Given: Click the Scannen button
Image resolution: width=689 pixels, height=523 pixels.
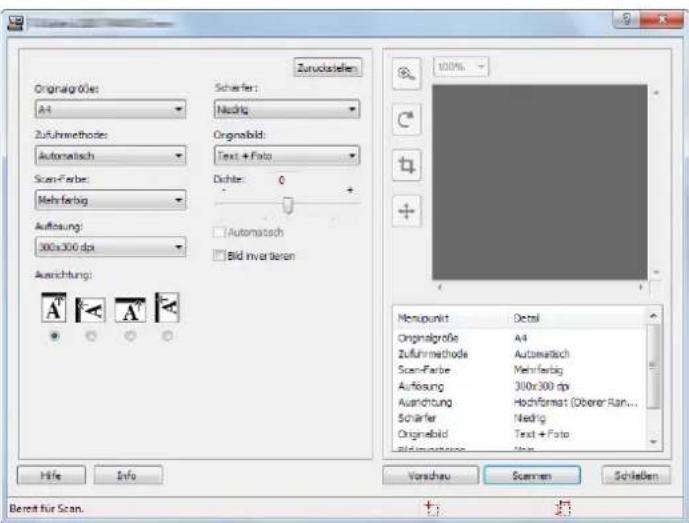Looking at the screenshot, I should click(x=532, y=476).
